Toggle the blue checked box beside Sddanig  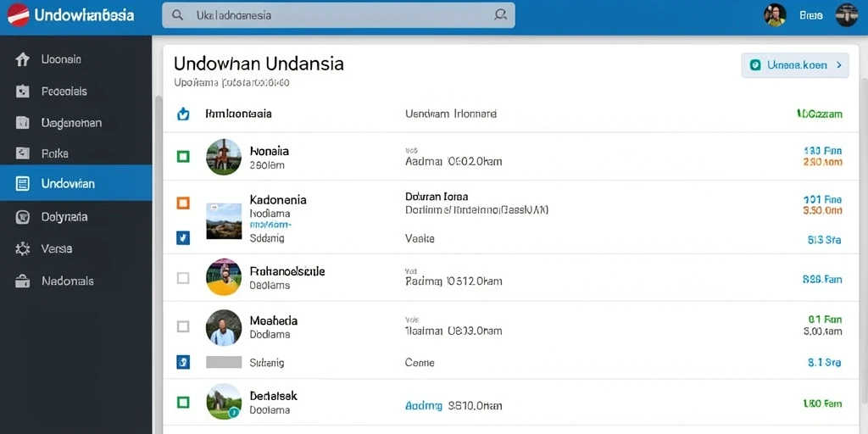(x=183, y=238)
